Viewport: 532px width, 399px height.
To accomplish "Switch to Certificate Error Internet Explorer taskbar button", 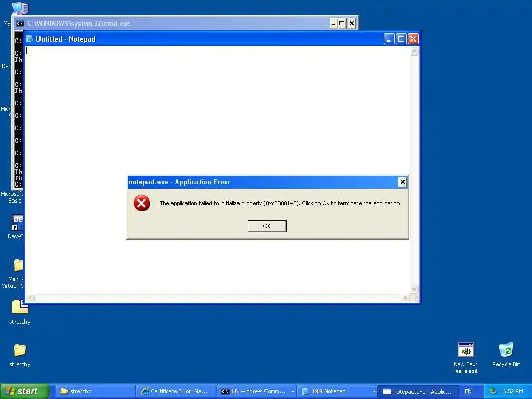I will pyautogui.click(x=176, y=391).
